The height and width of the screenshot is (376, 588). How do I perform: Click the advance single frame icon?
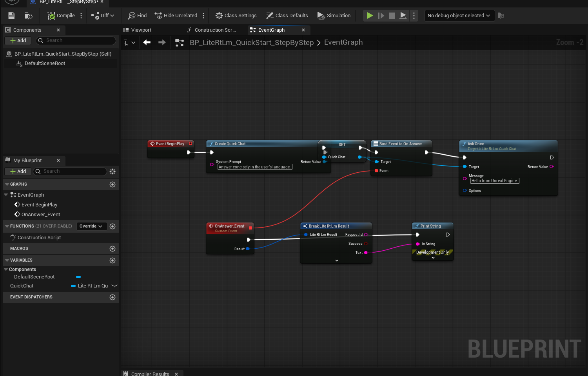pos(381,16)
